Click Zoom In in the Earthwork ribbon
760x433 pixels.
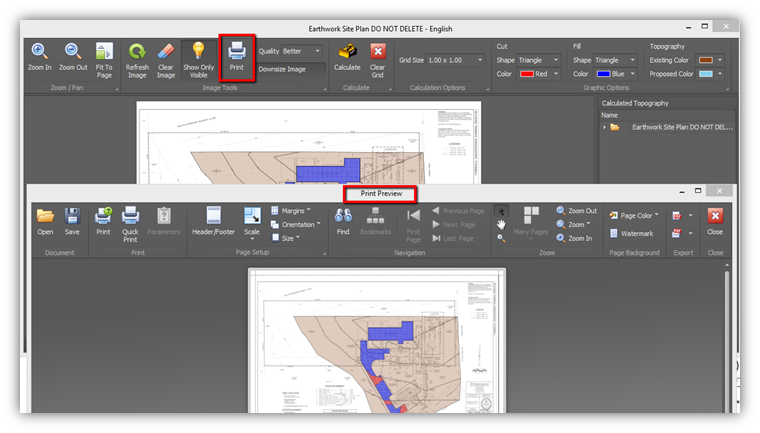pos(39,57)
